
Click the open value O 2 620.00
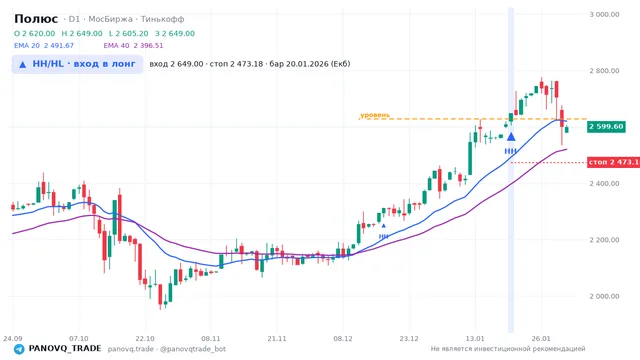(34, 33)
